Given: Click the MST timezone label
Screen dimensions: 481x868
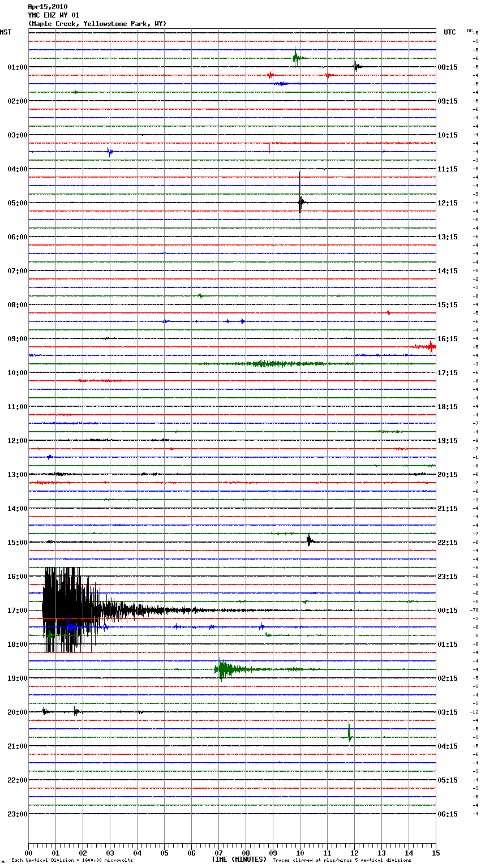Looking at the screenshot, I should (x=6, y=32).
